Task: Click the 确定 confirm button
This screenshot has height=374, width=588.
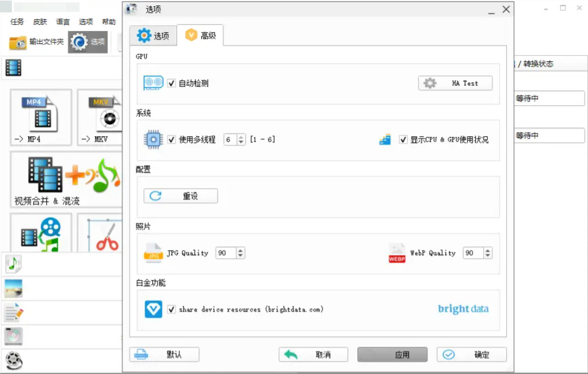Action: click(x=472, y=354)
